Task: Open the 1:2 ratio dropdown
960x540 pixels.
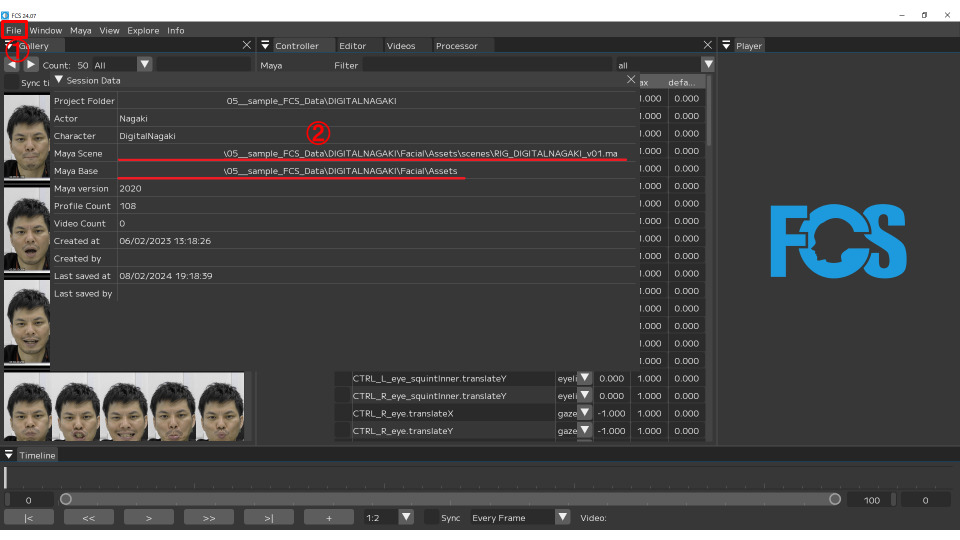Action: (x=406, y=517)
